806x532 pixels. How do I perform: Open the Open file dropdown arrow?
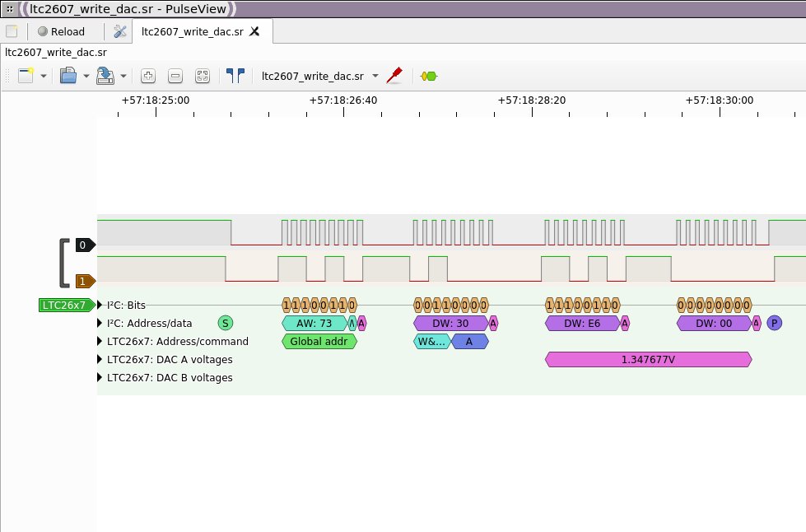point(86,75)
